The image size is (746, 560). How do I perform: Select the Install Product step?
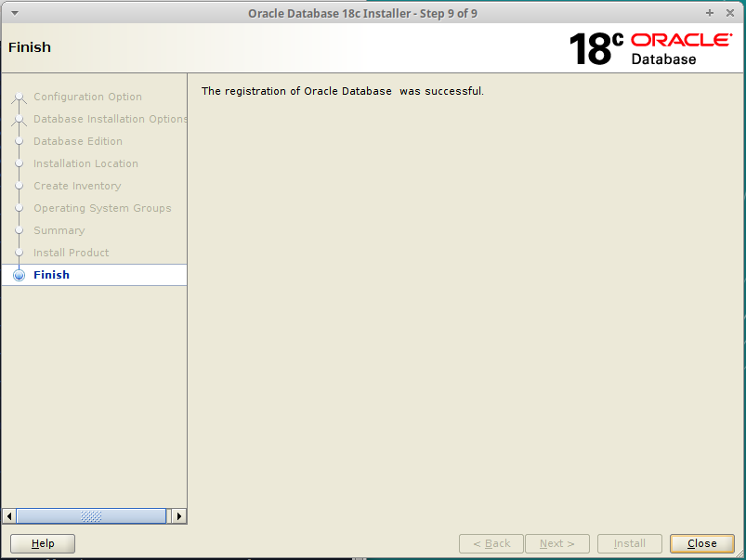click(x=71, y=253)
